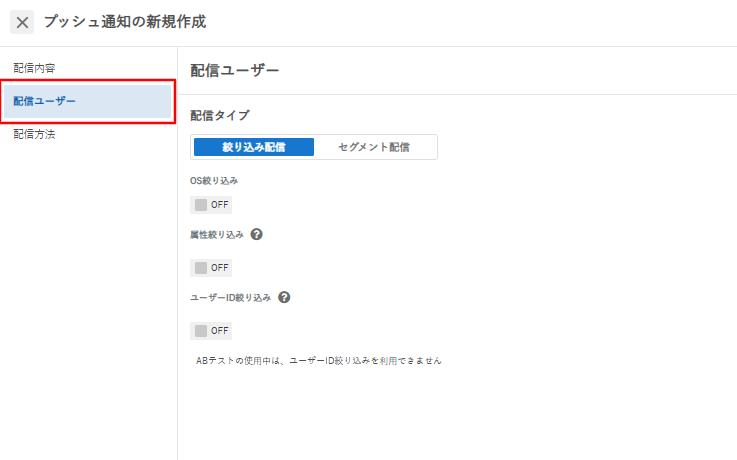Click the 配信ユーザー heading in main panel

click(x=234, y=71)
